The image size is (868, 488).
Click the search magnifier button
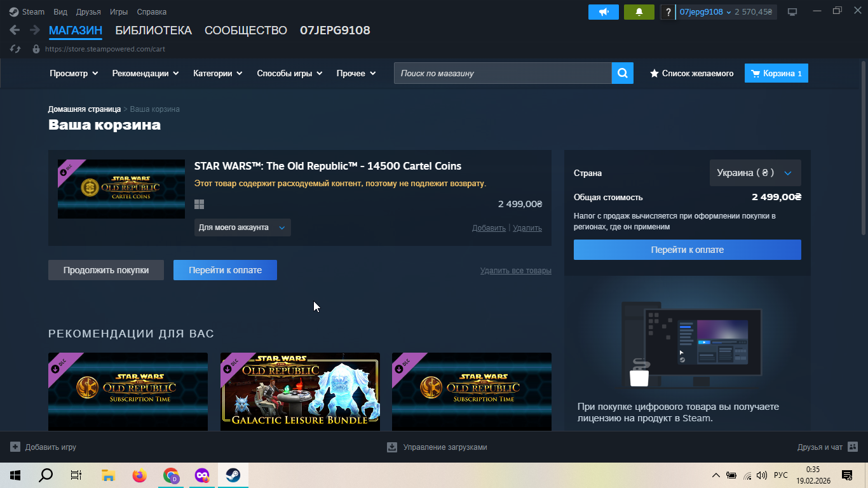point(623,73)
